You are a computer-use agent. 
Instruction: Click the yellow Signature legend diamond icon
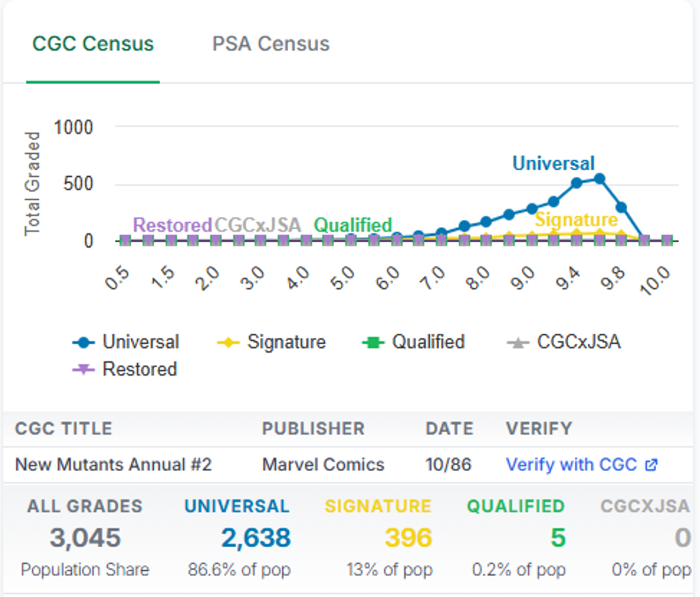(x=228, y=343)
